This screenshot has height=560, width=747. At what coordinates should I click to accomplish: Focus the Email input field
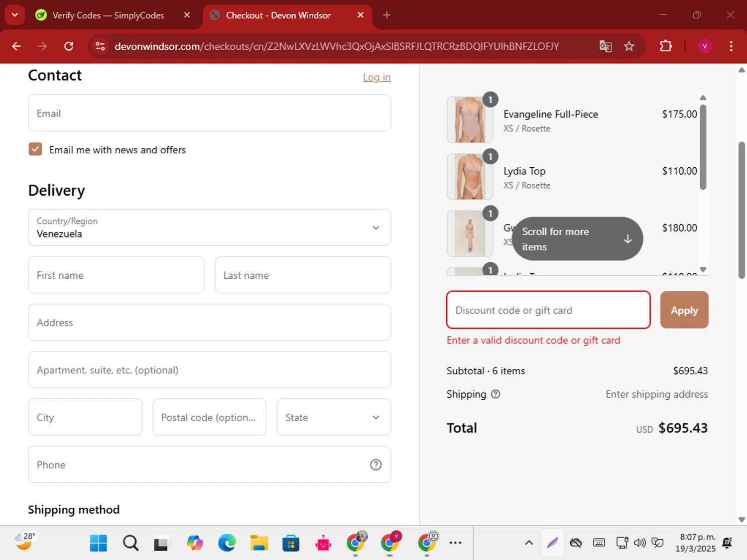(210, 113)
